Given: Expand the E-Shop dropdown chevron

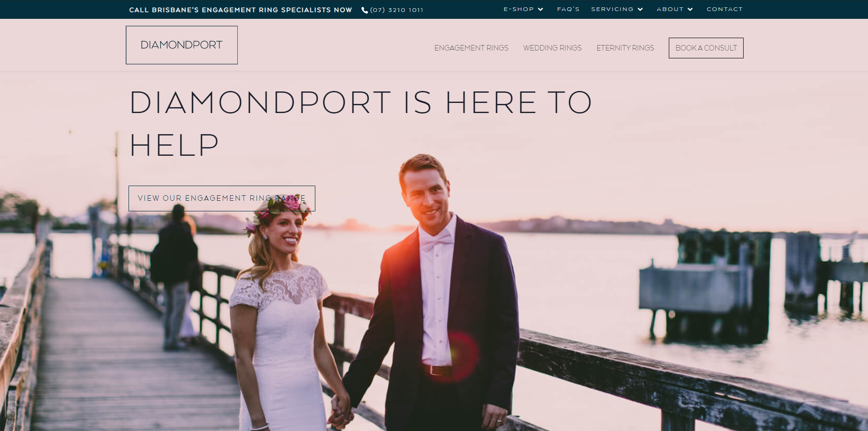Looking at the screenshot, I should coord(541,9).
